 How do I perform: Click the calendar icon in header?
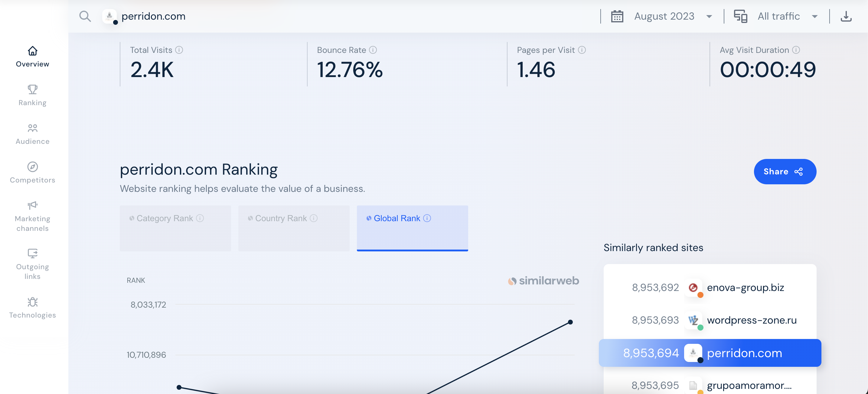[x=617, y=16]
